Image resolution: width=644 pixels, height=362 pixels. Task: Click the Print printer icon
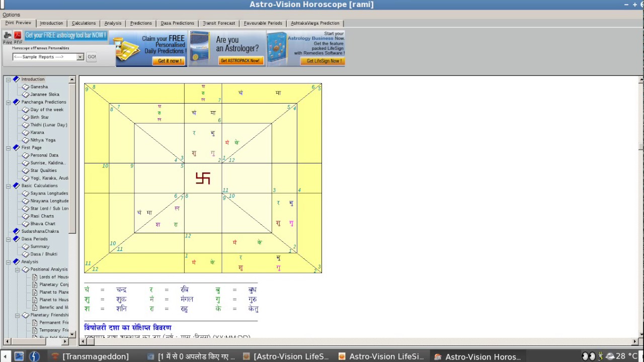[7, 35]
